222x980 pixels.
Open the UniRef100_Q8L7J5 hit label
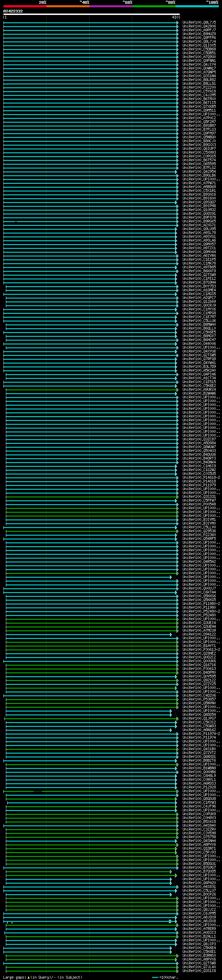tap(199, 23)
